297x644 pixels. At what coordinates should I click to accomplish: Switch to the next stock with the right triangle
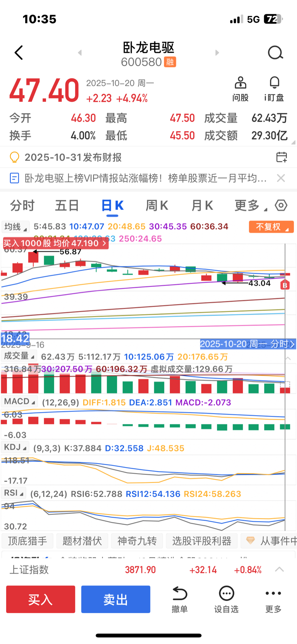coord(217,53)
